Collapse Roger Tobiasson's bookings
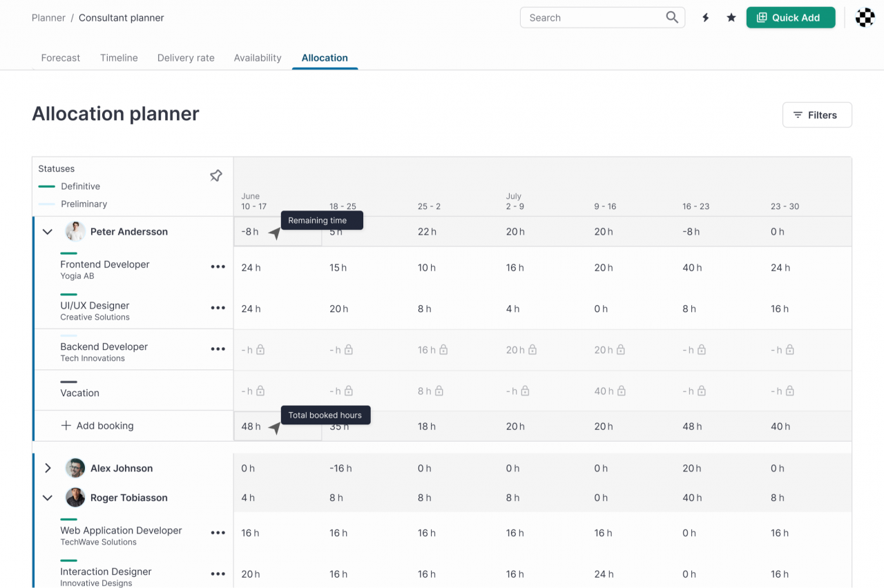884x588 pixels. point(48,498)
